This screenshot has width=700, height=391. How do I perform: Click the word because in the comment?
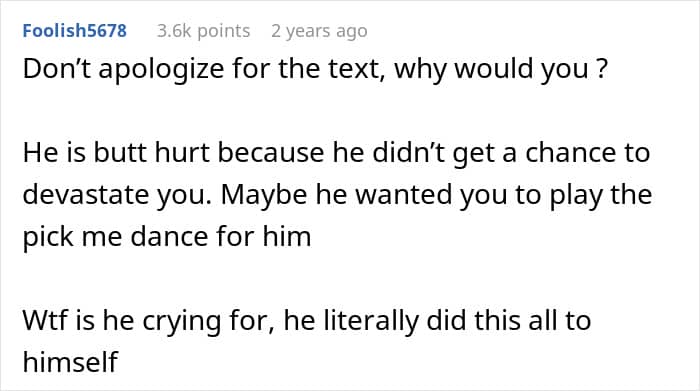point(271,153)
